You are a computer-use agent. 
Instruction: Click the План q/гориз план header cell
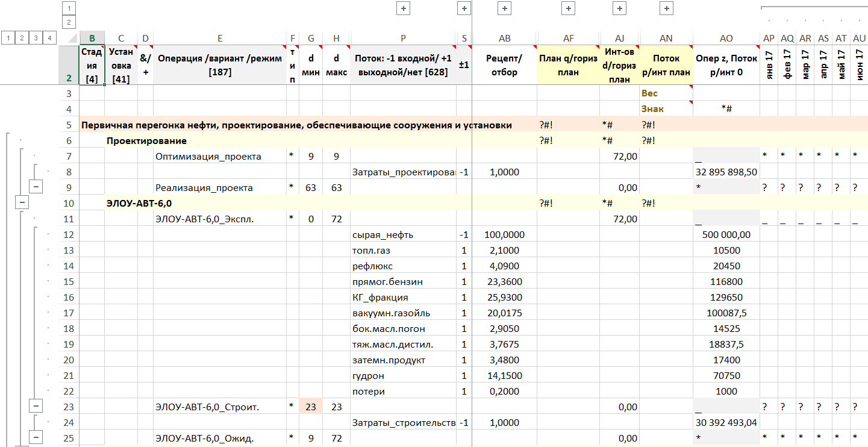(x=567, y=65)
